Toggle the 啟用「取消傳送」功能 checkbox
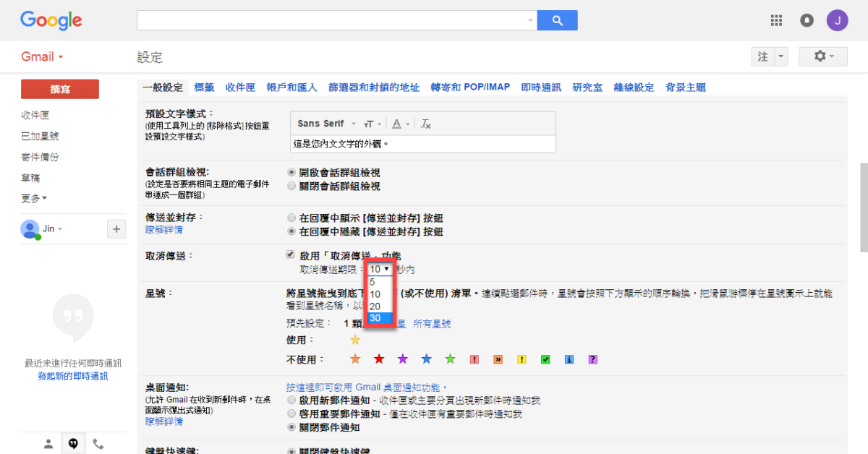The image size is (868, 454). coord(291,255)
